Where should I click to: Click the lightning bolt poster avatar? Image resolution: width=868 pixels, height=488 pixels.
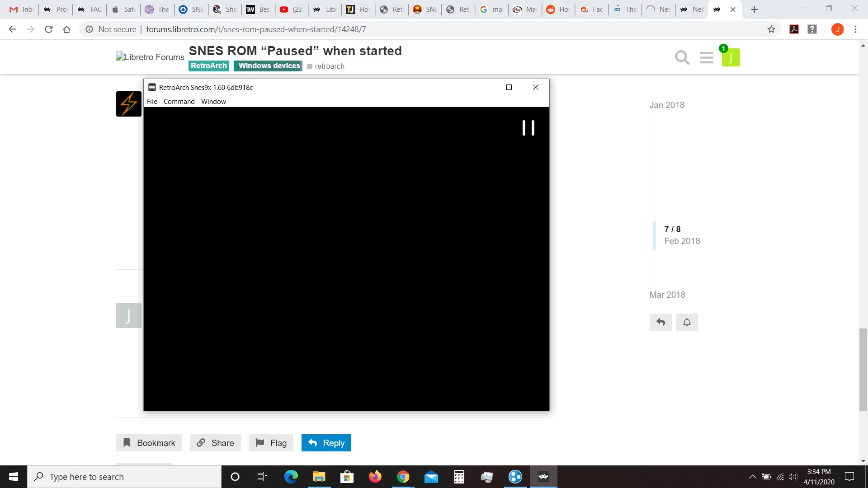pos(129,104)
